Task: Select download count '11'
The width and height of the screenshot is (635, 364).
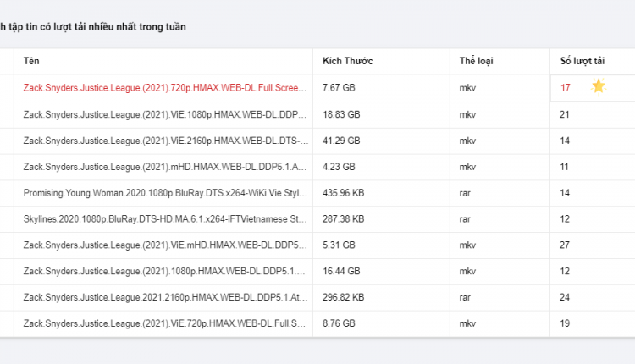Action: (x=564, y=167)
